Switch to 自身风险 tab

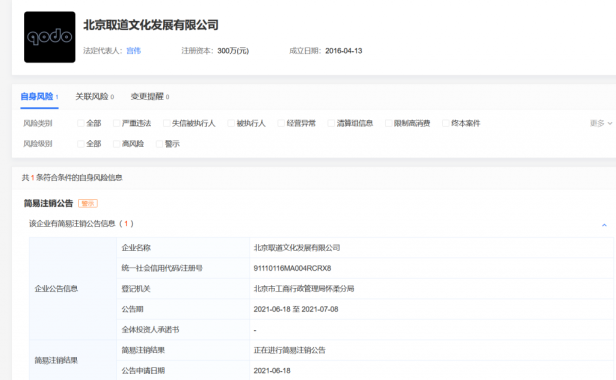[x=39, y=97]
